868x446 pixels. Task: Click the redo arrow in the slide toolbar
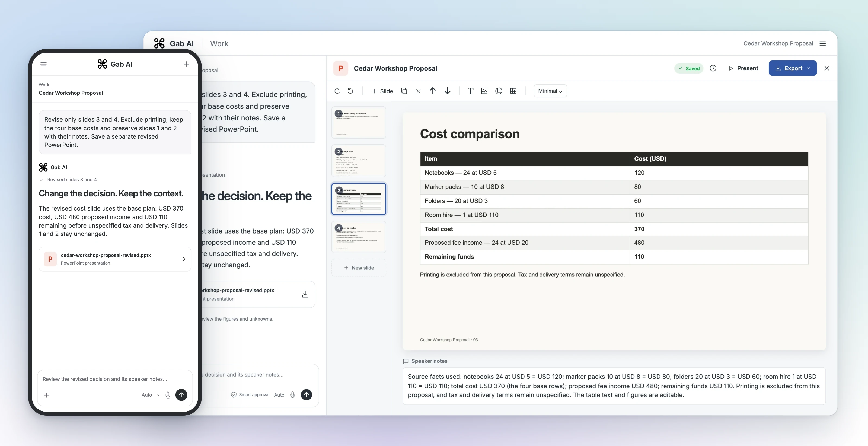[x=337, y=91]
